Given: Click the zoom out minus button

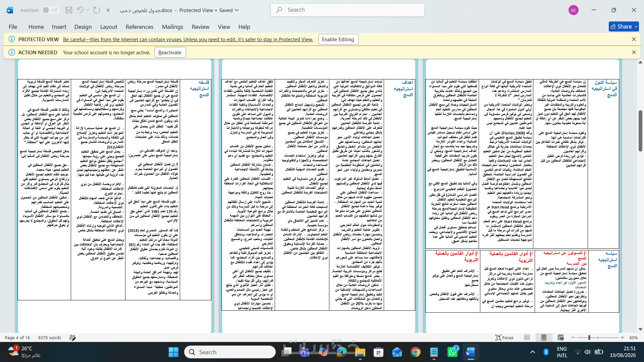Looking at the screenshot, I should pyautogui.click(x=573, y=338).
